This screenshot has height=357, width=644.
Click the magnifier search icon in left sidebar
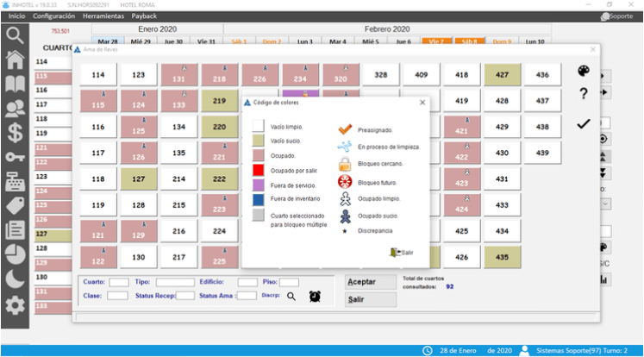coord(15,35)
